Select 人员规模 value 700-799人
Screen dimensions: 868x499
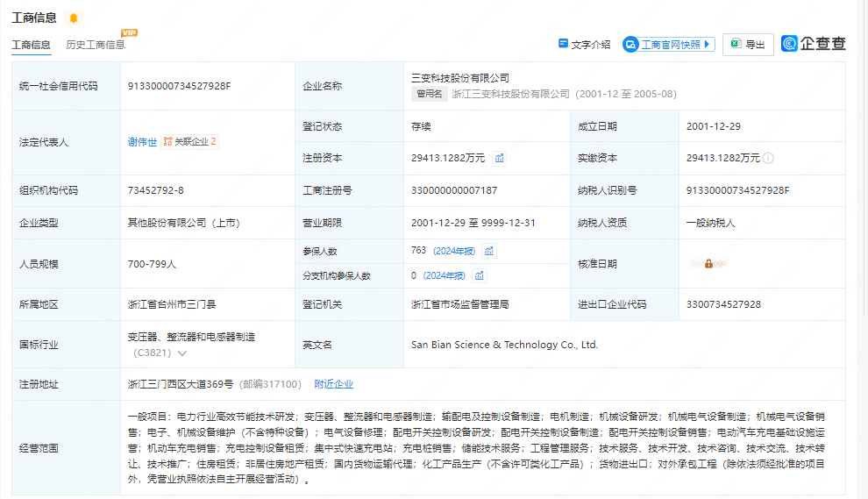[152, 264]
